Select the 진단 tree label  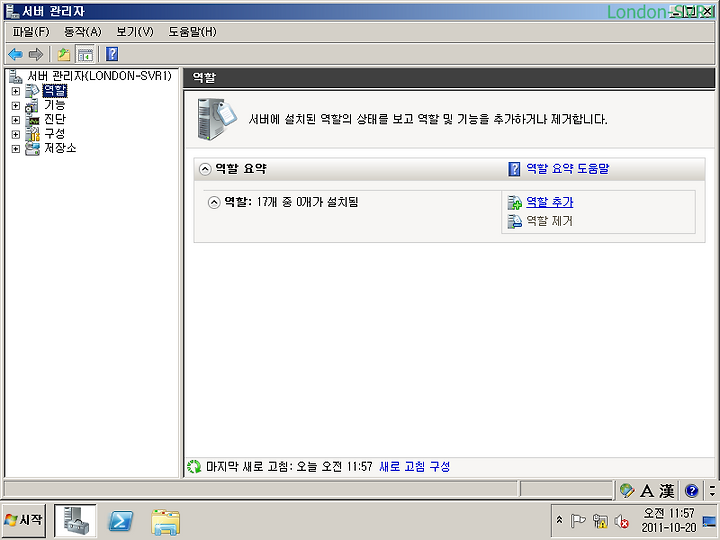[x=55, y=119]
